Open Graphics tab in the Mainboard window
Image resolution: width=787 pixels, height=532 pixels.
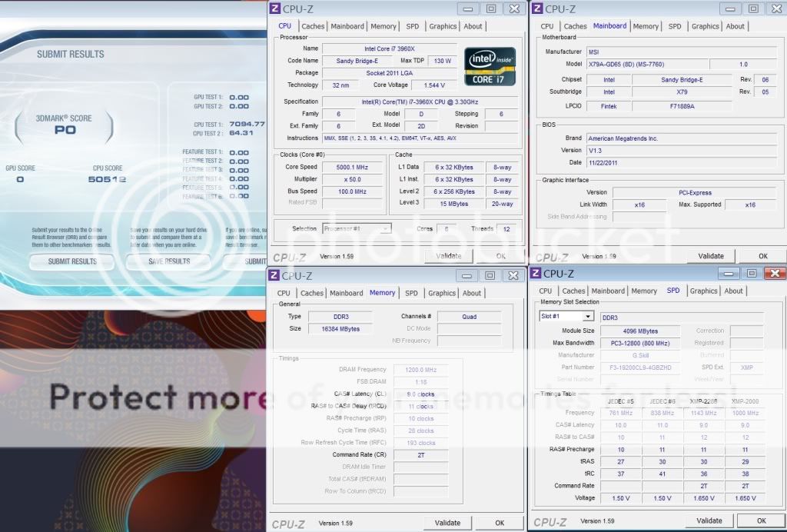coord(705,26)
